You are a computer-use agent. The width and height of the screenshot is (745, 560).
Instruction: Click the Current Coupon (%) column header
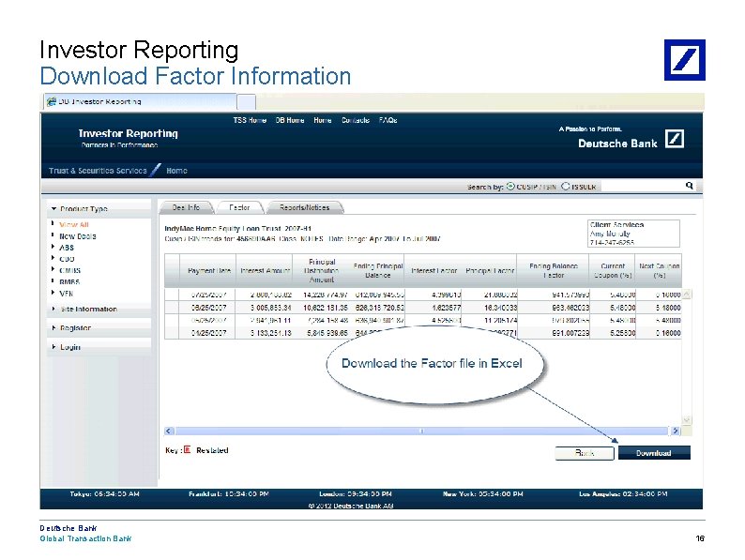(x=613, y=271)
